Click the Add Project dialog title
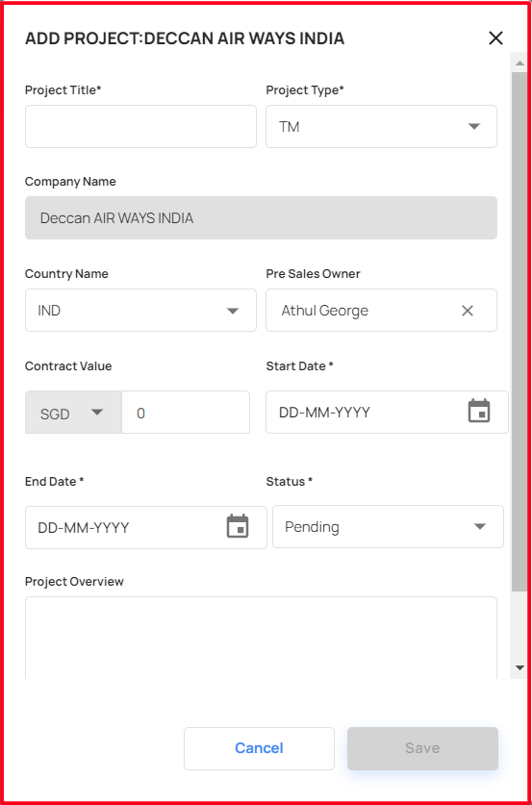This screenshot has height=805, width=532. [x=185, y=38]
